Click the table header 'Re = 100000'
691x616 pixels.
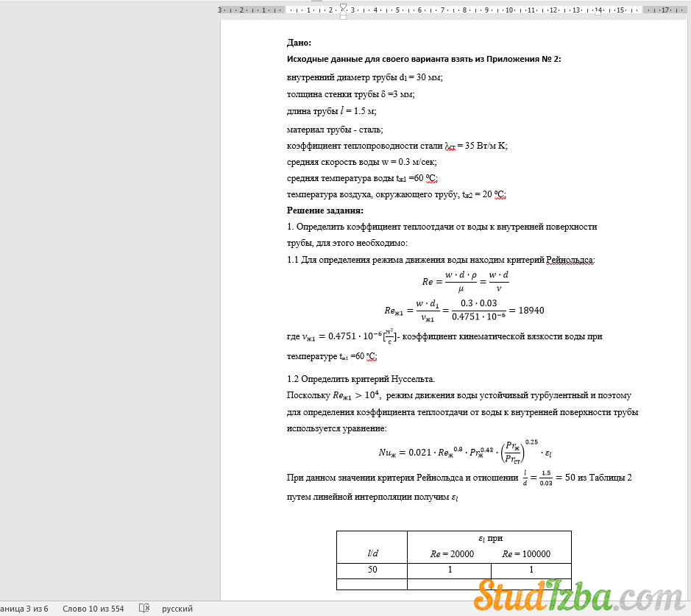coord(525,554)
